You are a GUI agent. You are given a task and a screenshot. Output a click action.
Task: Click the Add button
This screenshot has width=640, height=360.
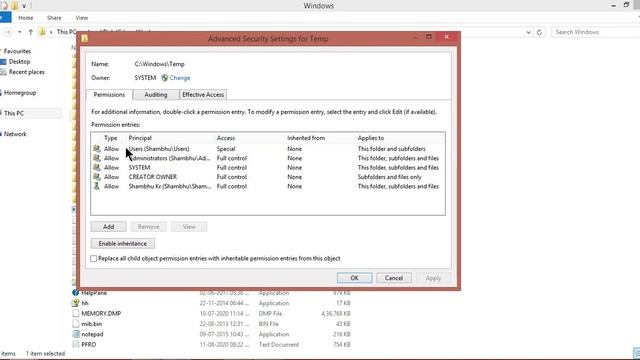[x=109, y=227]
